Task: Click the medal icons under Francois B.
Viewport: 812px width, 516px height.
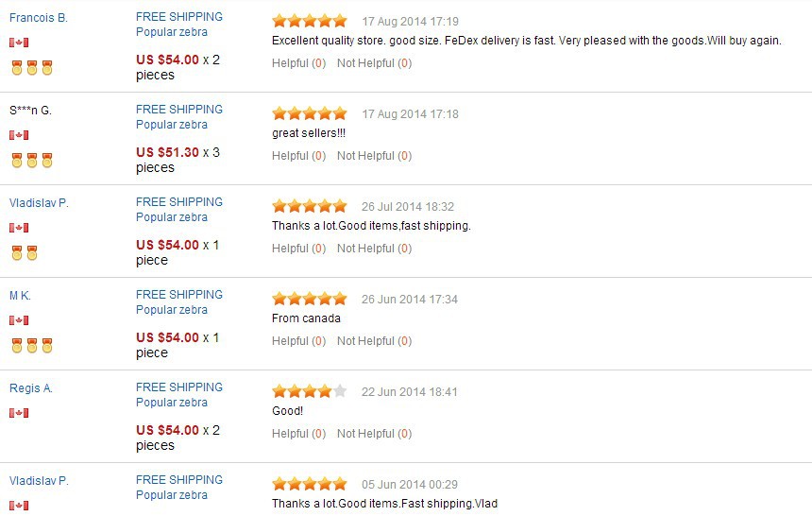Action: [31, 68]
